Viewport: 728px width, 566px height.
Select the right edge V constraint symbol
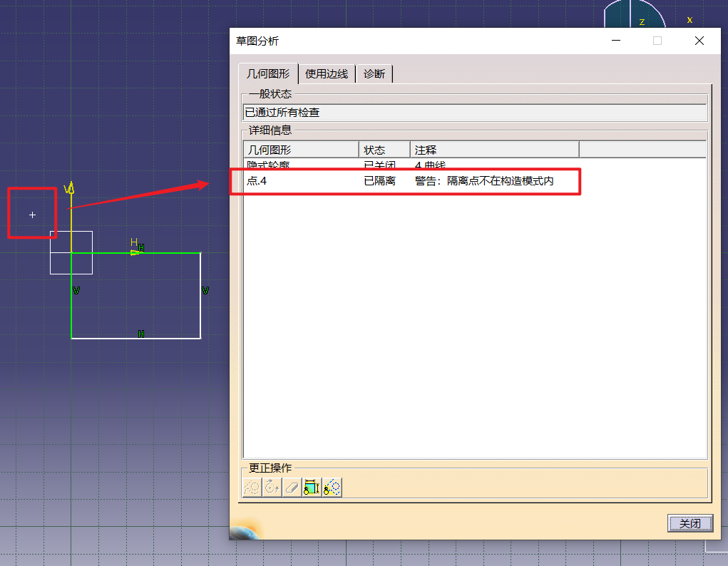click(x=205, y=291)
